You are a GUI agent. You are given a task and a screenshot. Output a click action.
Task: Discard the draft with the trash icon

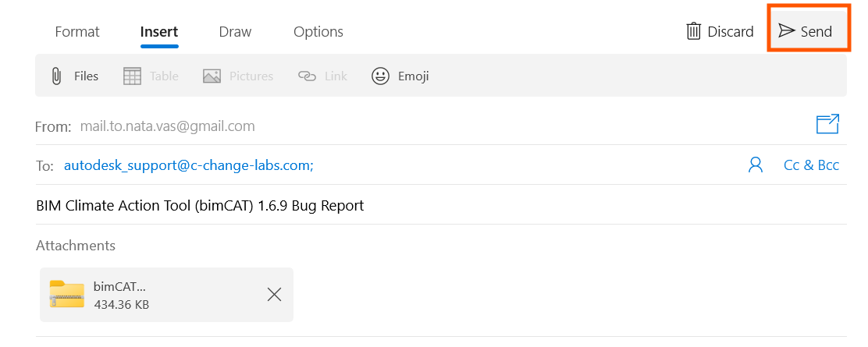coord(719,32)
